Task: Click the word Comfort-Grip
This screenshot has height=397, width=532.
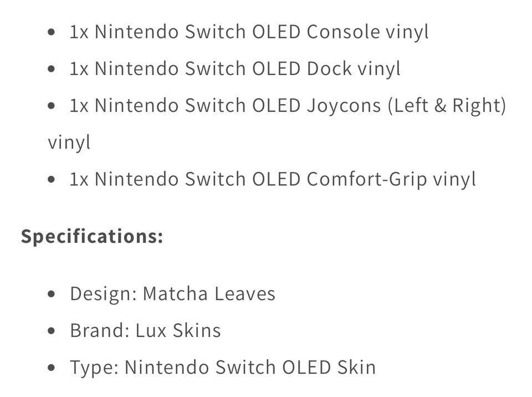Action: (366, 179)
